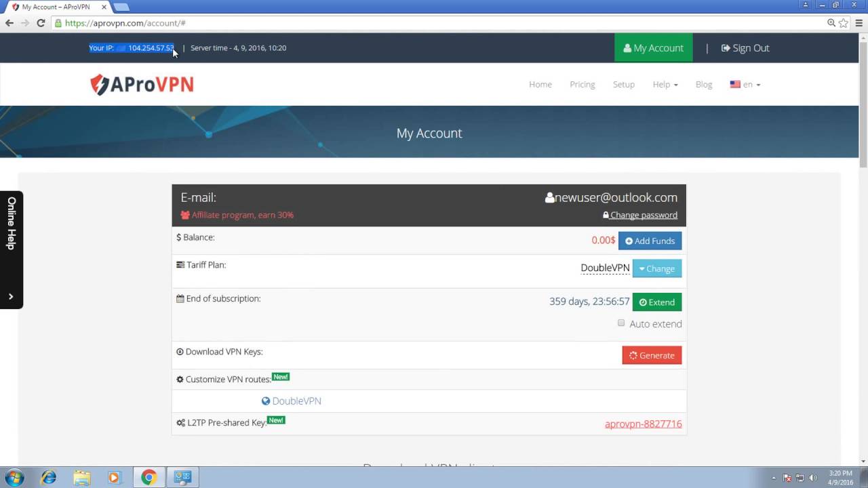Open Chrome menu hamburger icon
The height and width of the screenshot is (488, 868).
pyautogui.click(x=858, y=23)
